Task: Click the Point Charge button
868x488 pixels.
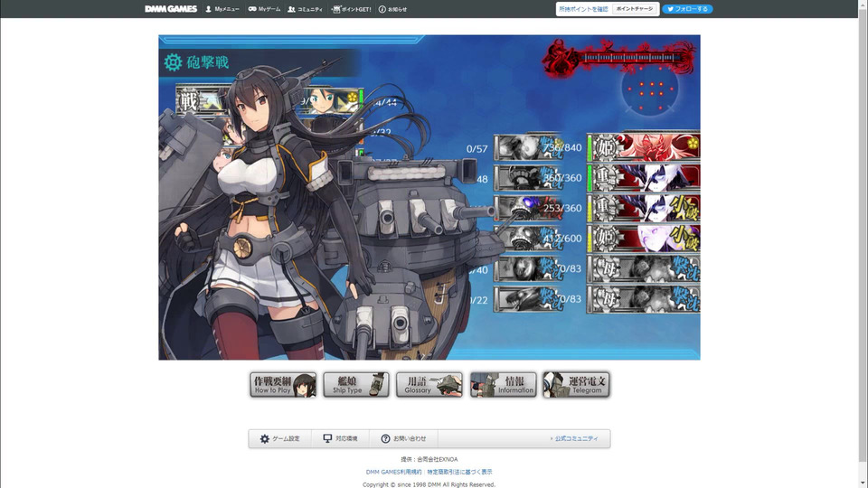Action: coord(635,9)
